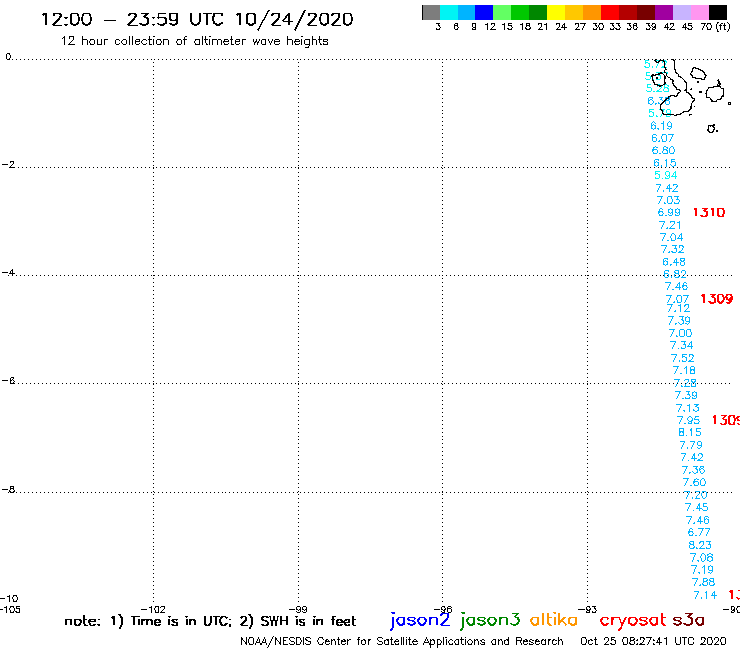Click the NOAA/NESDIS Center credit line

(402, 641)
